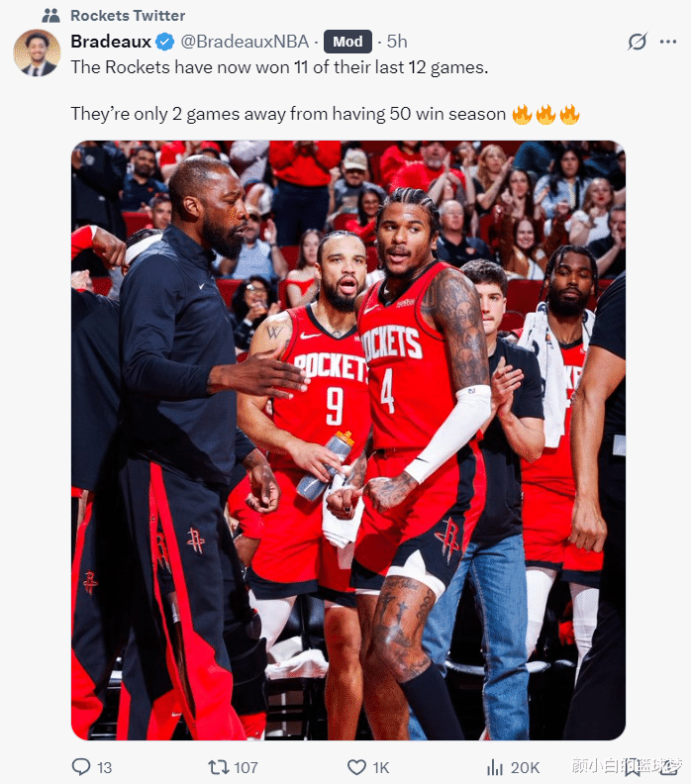Click the @BradeauxNBA handle

[x=245, y=42]
